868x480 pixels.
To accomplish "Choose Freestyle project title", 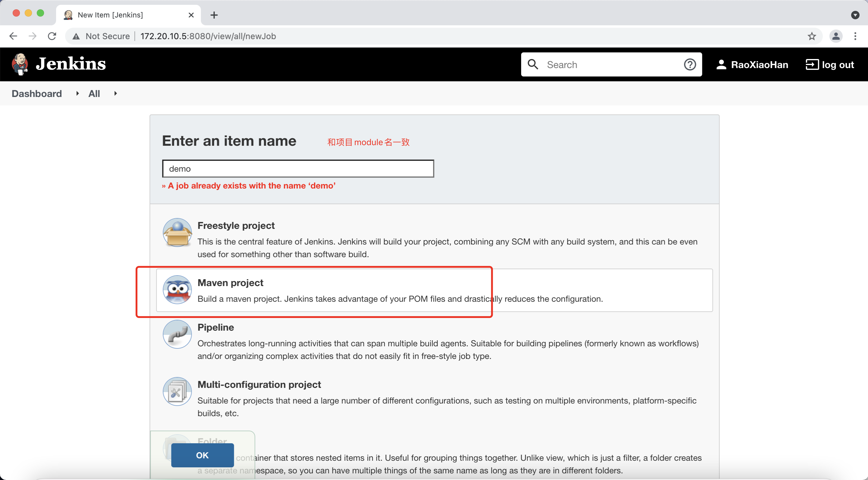I will pyautogui.click(x=236, y=226).
